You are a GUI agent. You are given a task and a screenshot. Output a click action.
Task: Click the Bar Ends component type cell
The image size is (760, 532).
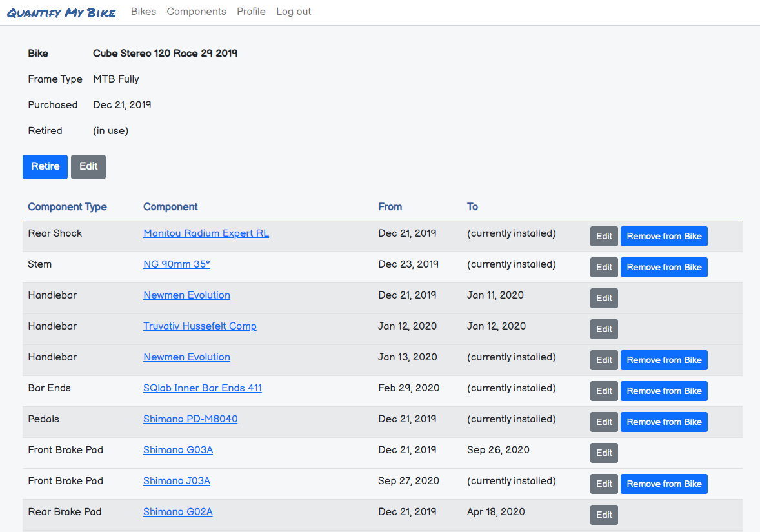50,388
